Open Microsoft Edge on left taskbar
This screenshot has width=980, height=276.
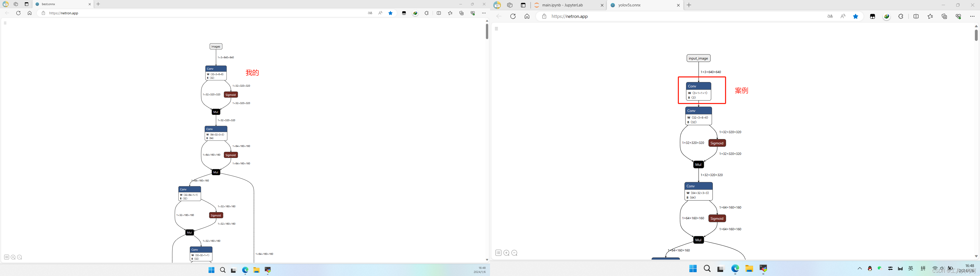pos(245,270)
